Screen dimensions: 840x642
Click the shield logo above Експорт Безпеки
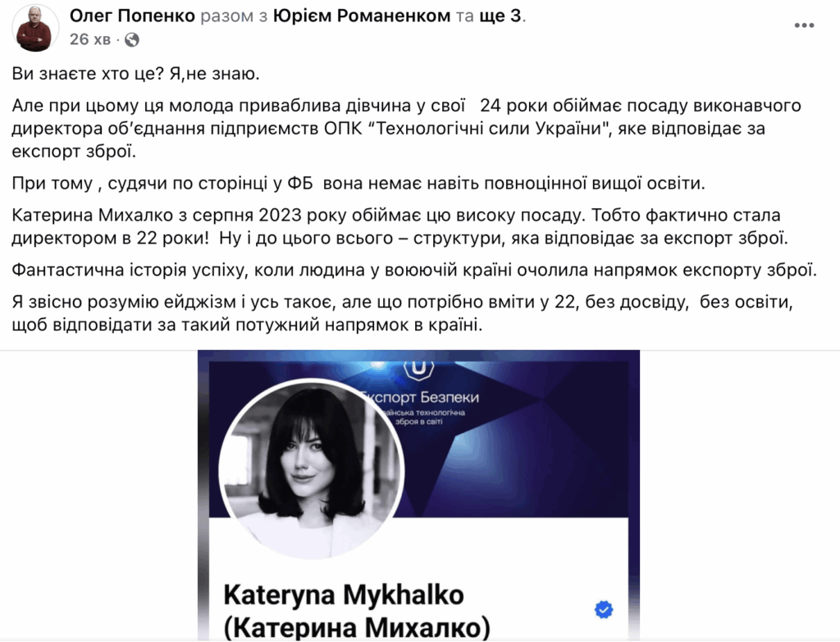click(x=418, y=368)
